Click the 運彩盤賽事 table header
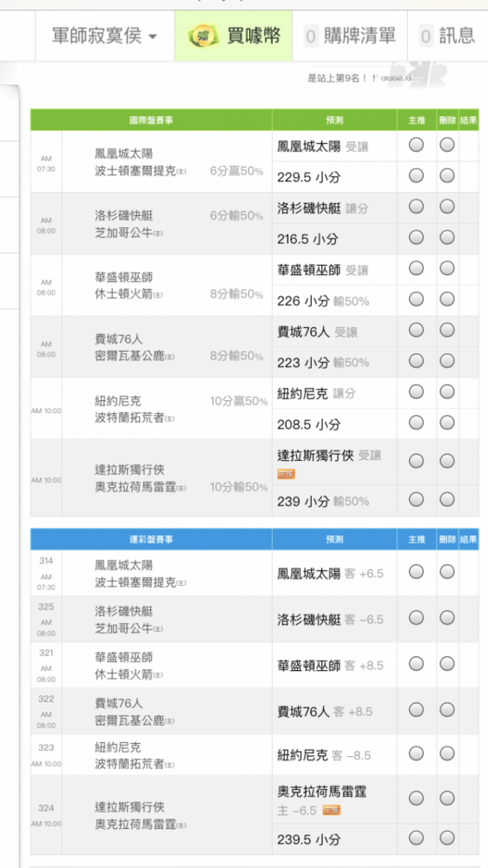Screen dimensions: 488x868 click(151, 539)
